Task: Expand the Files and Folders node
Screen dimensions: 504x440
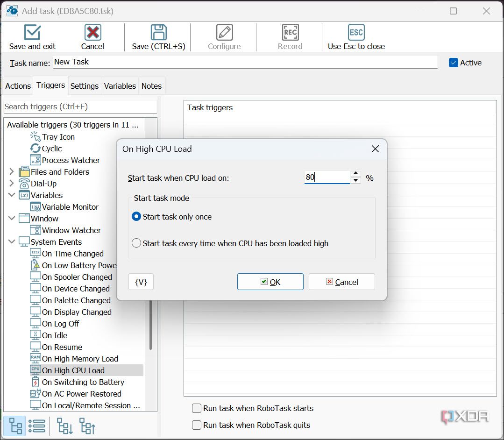Action: [x=12, y=171]
